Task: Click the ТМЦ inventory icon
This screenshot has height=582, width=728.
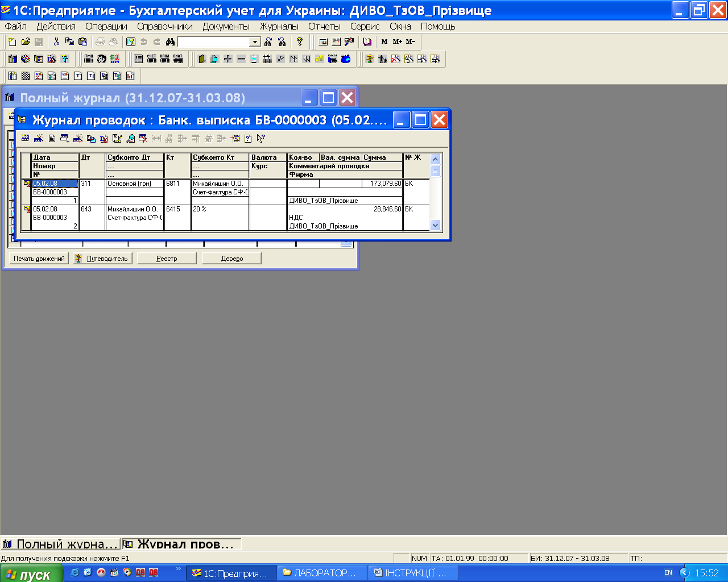Action: [x=89, y=59]
